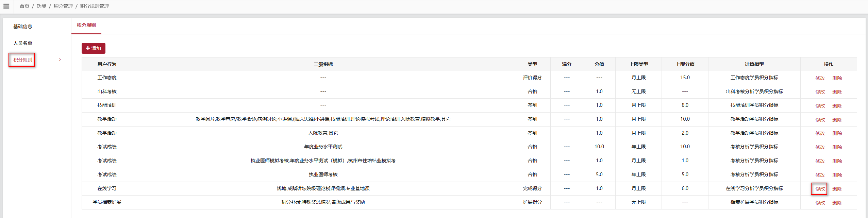The image size is (868, 218).
Task: Click 无上限 in 出科考核 row
Action: [638, 91]
